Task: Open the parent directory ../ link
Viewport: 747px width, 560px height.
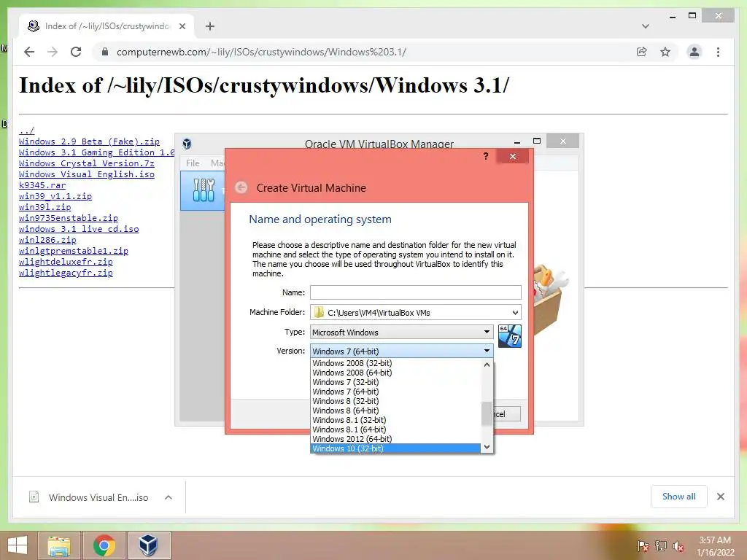Action: [27, 131]
